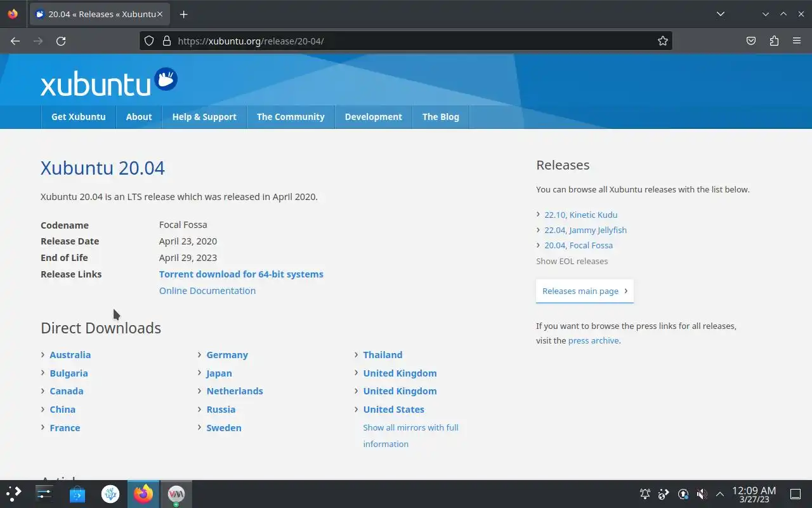This screenshot has width=812, height=508.
Task: Open the Online Documentation link
Action: (207, 291)
